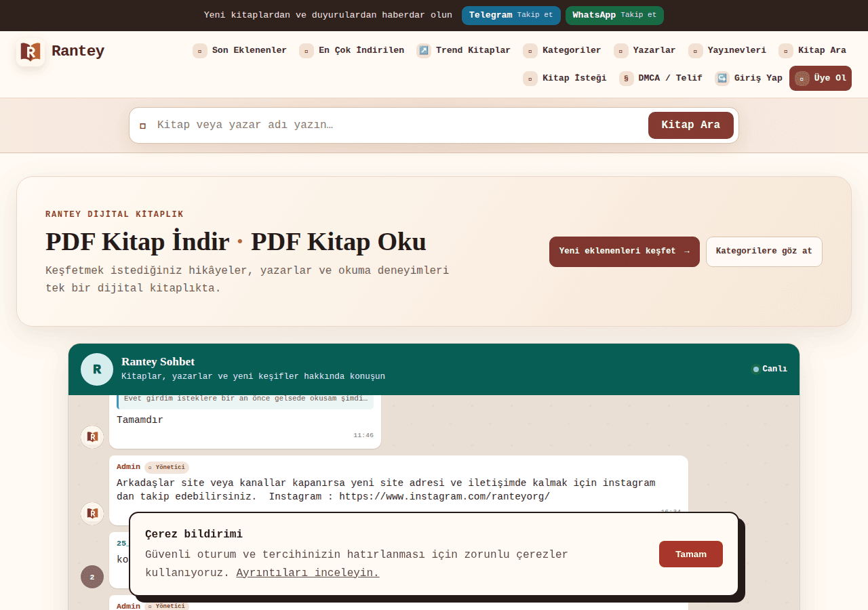Follow the WhatsApp channel button
This screenshot has height=610, width=868.
[x=614, y=16]
